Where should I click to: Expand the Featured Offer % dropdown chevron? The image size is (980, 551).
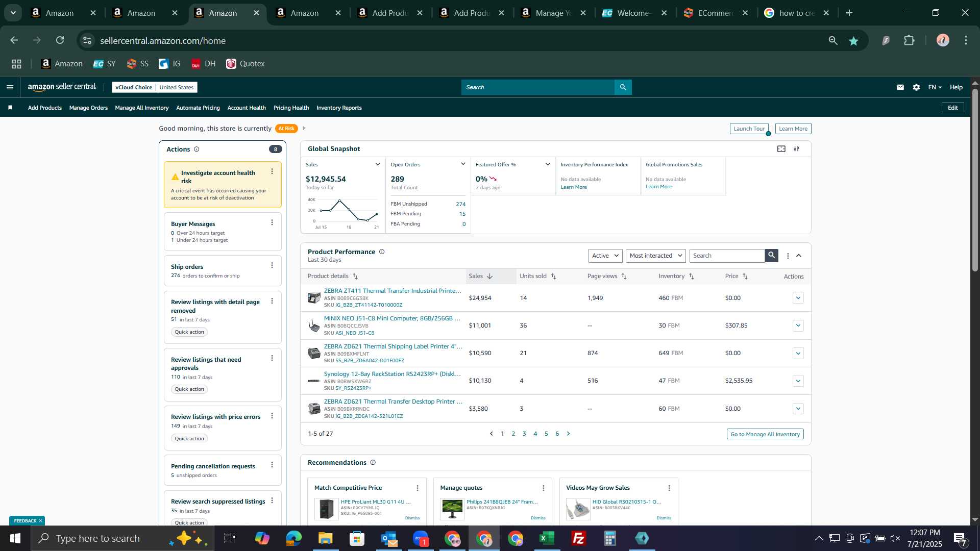pyautogui.click(x=548, y=164)
